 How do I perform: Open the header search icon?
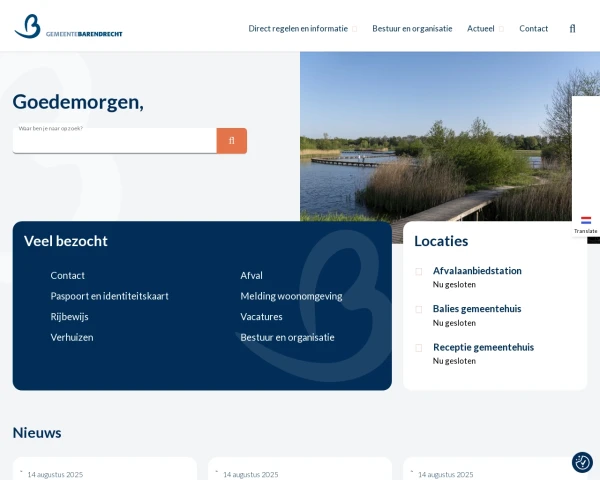[572, 29]
